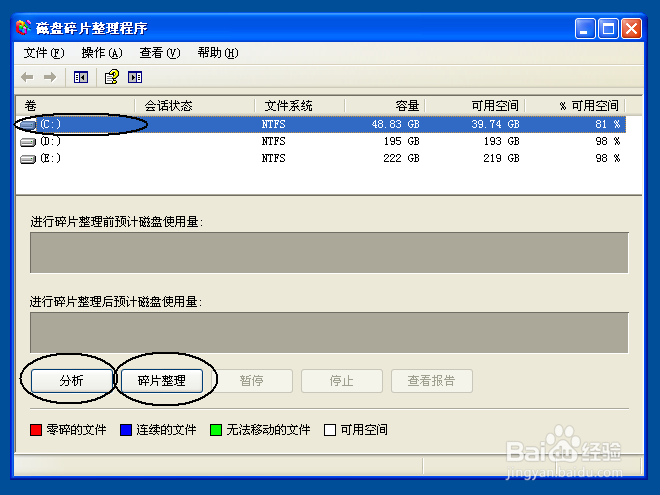Click the 193 GB free space cell
Screen dimensions: 660x495
[501, 141]
